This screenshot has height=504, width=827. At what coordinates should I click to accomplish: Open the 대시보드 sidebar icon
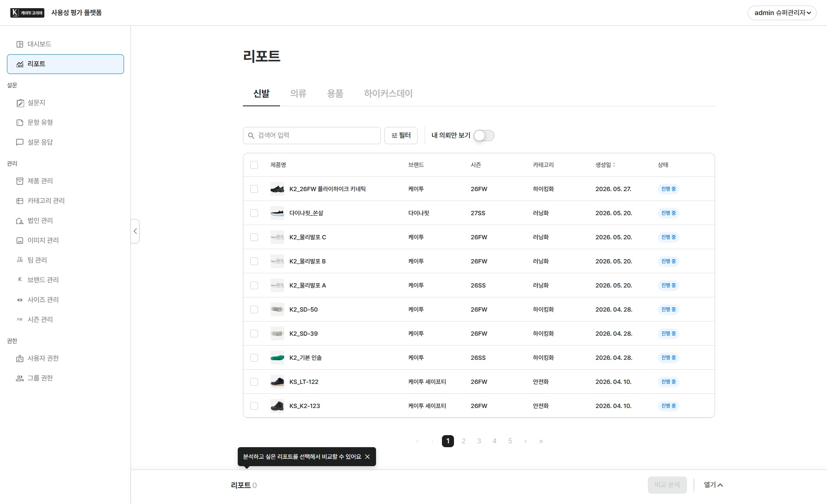[x=20, y=44]
